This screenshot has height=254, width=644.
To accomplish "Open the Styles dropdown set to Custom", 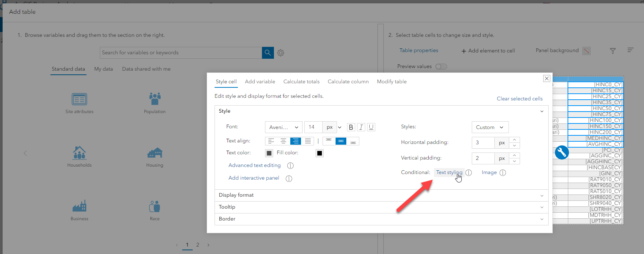I will click(490, 127).
